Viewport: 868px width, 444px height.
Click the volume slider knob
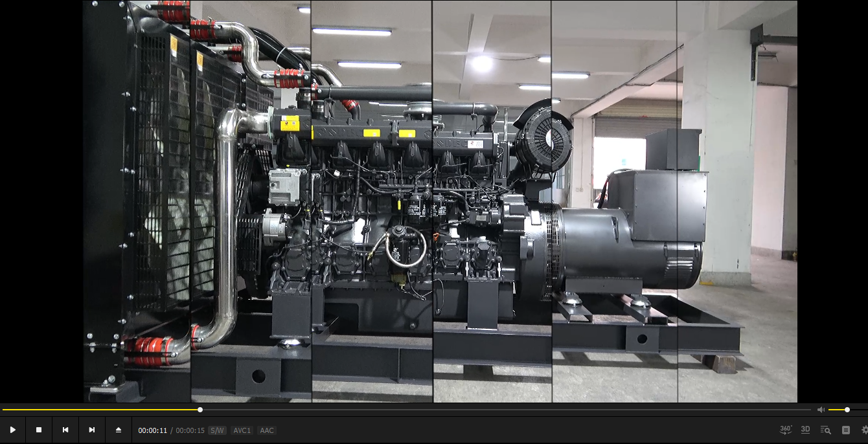pyautogui.click(x=847, y=410)
